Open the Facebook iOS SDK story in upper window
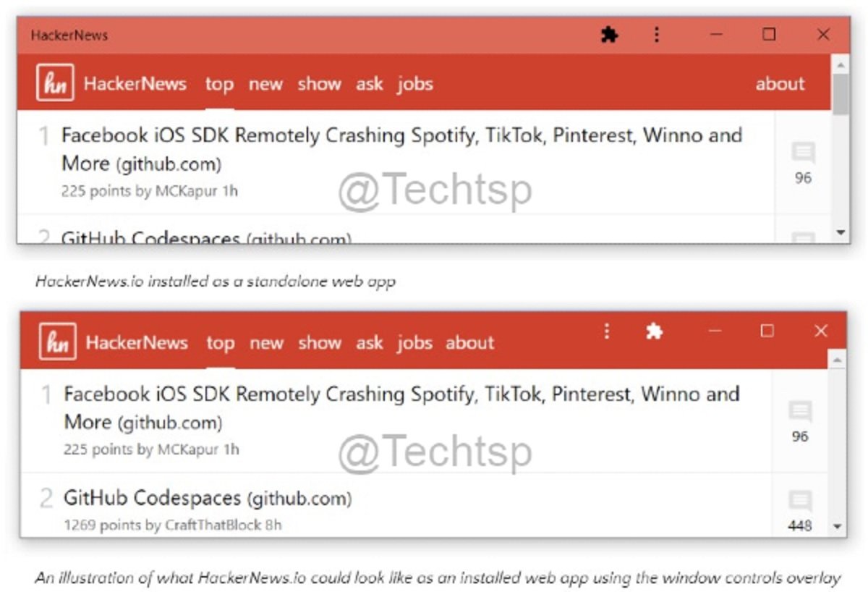This screenshot has height=592, width=868. (x=401, y=136)
